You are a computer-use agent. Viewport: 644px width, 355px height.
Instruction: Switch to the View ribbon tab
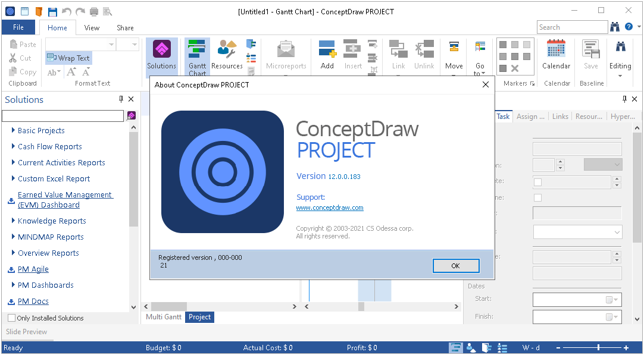click(92, 27)
